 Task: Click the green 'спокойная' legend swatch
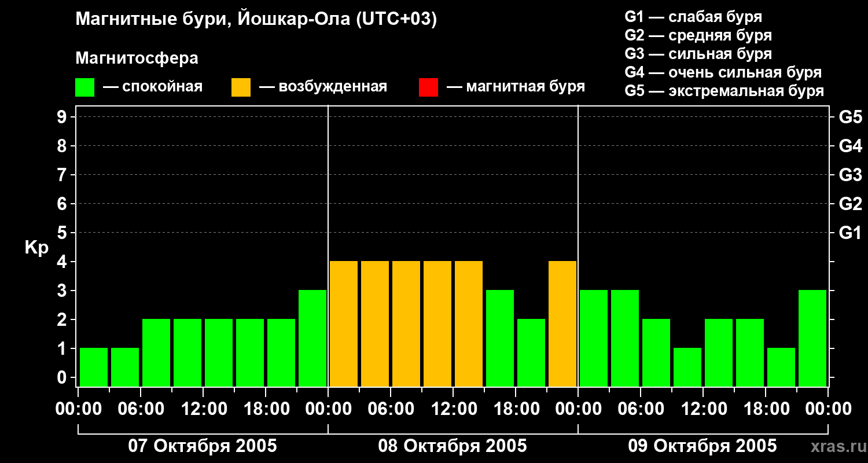84,87
